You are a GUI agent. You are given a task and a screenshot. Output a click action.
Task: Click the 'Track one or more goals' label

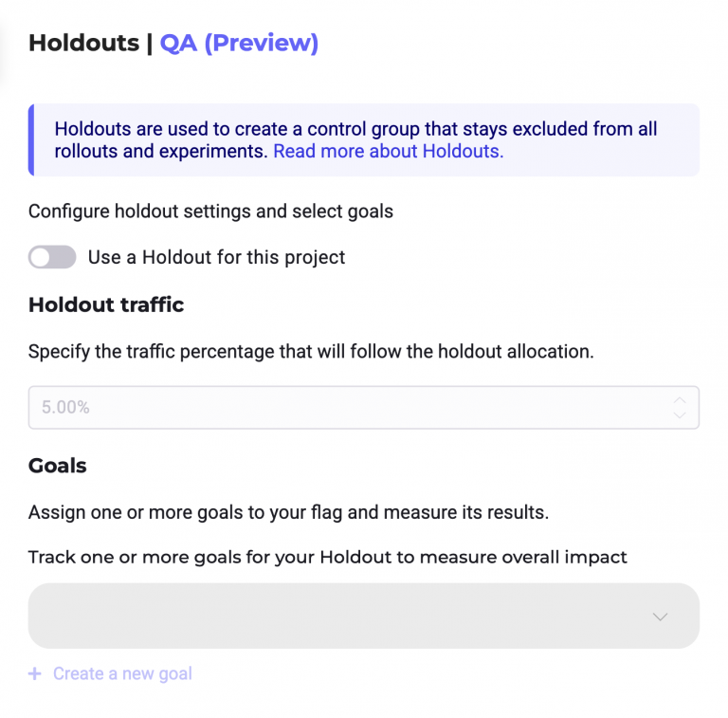pyautogui.click(x=327, y=557)
